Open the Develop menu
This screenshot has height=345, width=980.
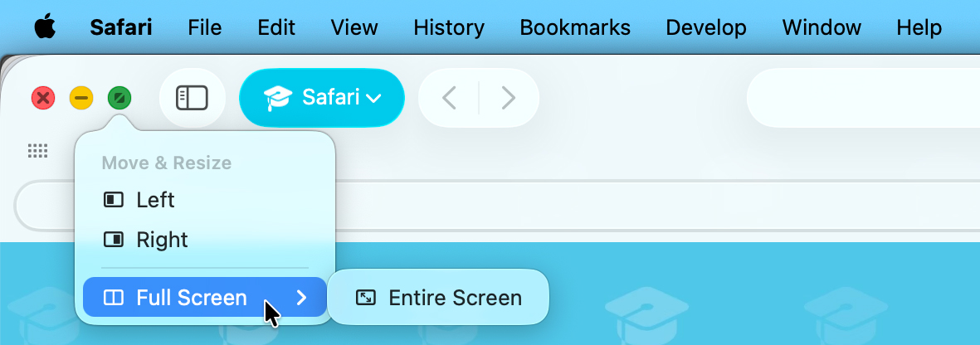(x=706, y=27)
